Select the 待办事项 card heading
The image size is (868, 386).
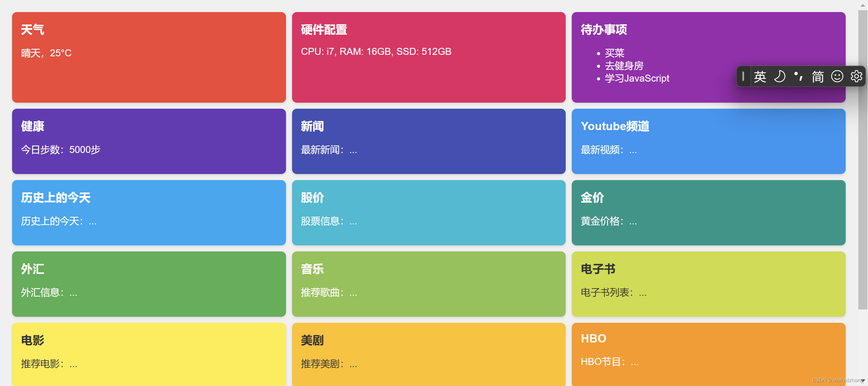604,30
